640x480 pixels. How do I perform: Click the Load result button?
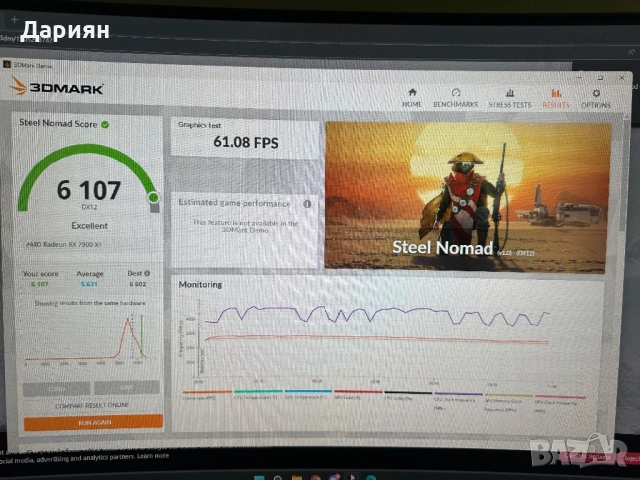point(57,388)
